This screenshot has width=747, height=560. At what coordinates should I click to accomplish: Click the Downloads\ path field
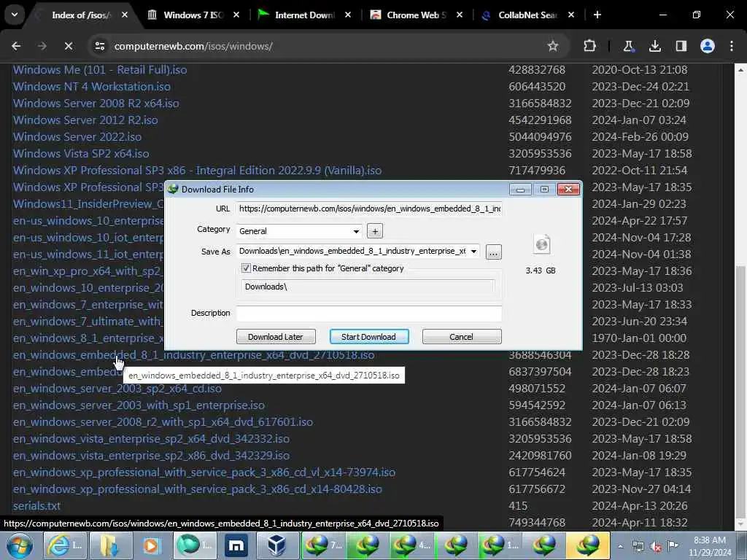coord(368,287)
